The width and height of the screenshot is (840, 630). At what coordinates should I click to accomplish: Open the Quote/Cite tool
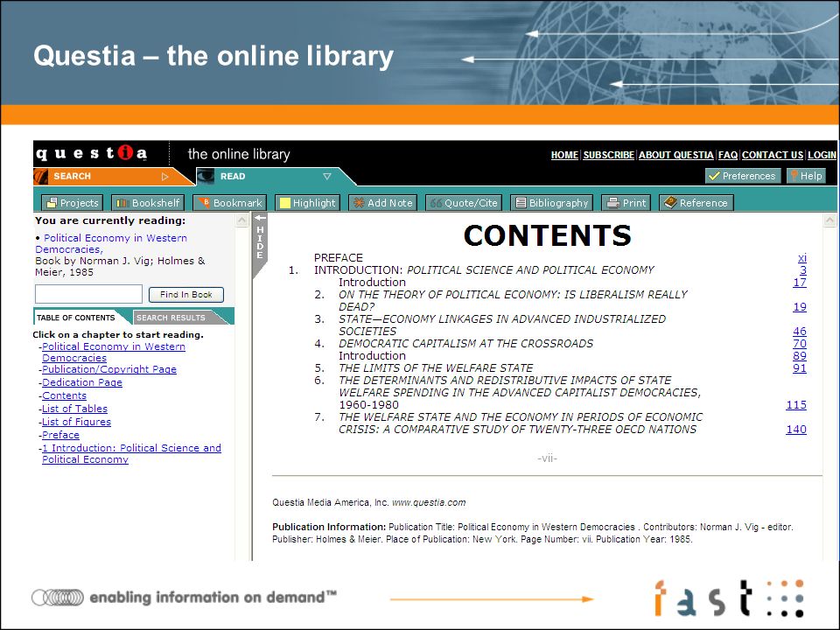pyautogui.click(x=464, y=203)
